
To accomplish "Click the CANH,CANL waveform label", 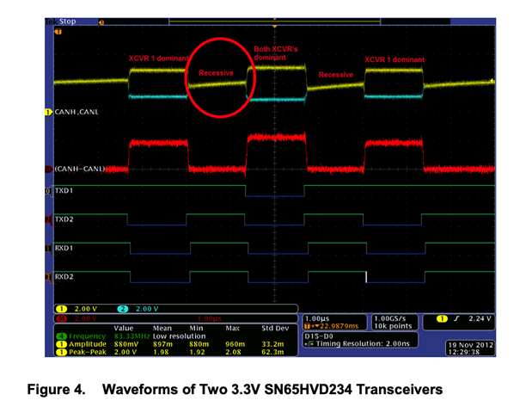I will pos(76,112).
